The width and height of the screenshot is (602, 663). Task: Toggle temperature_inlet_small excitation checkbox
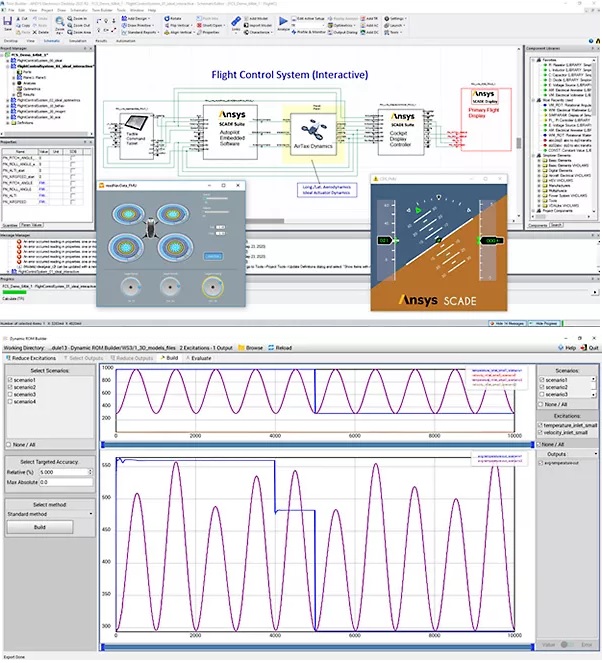[541, 425]
